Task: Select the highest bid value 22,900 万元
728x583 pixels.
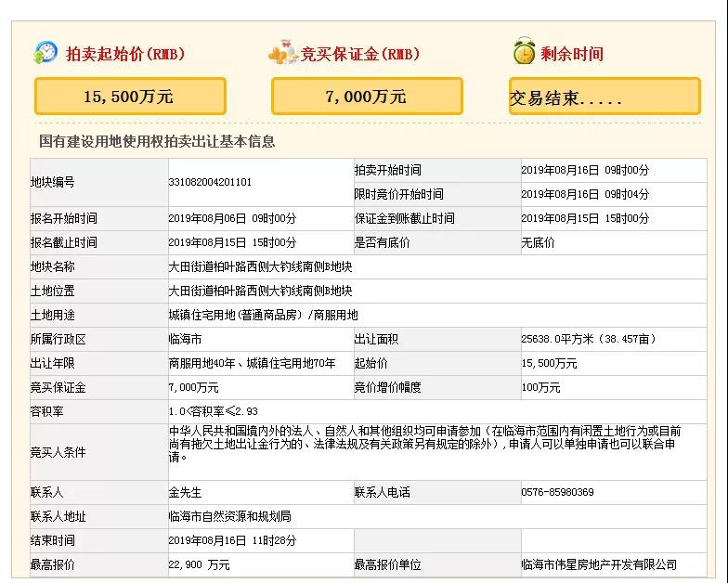Action: coord(199,564)
